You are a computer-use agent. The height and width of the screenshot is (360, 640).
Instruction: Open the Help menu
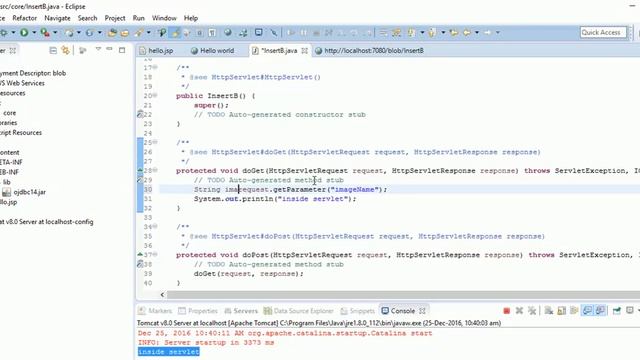click(x=191, y=18)
